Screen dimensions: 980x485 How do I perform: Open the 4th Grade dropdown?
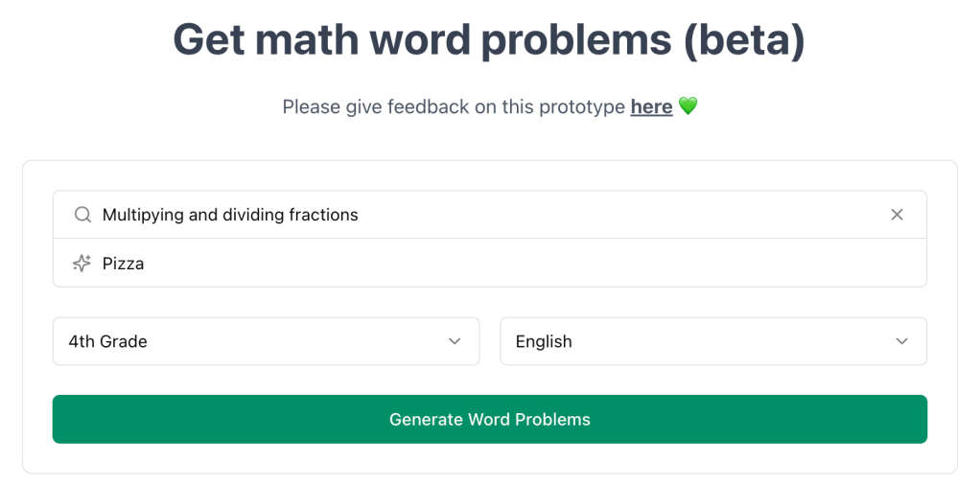pos(266,341)
